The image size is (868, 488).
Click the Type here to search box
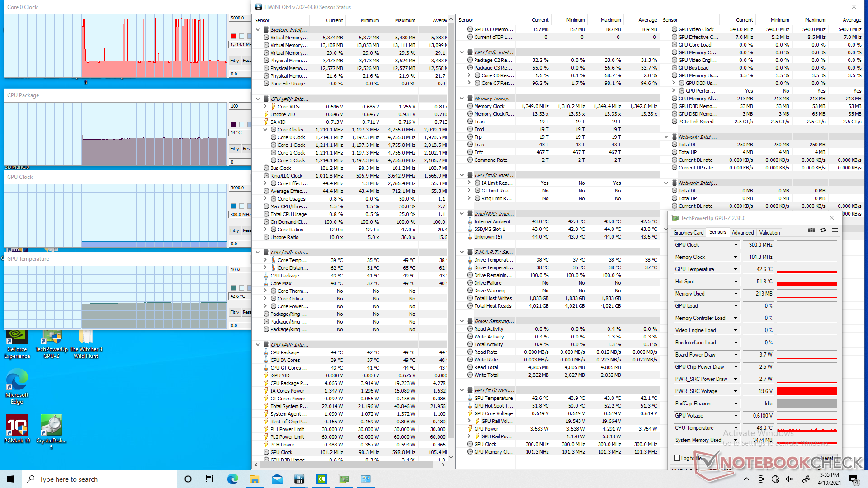(x=99, y=479)
